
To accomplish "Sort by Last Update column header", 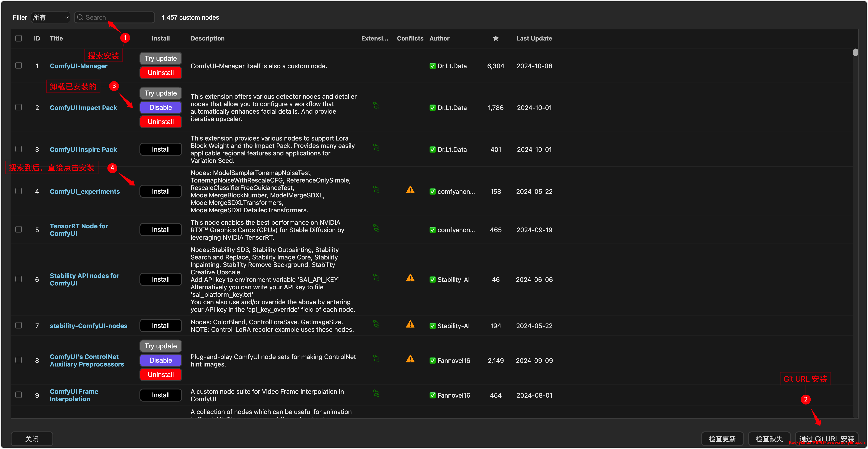I will (x=534, y=38).
